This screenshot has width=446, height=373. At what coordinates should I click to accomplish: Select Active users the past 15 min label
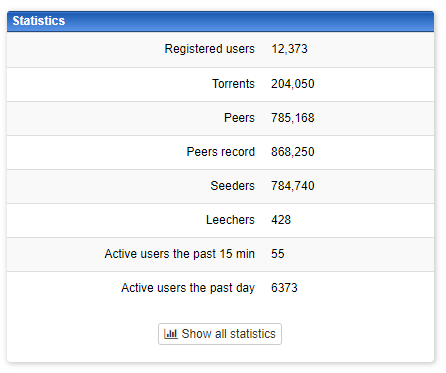coord(180,254)
